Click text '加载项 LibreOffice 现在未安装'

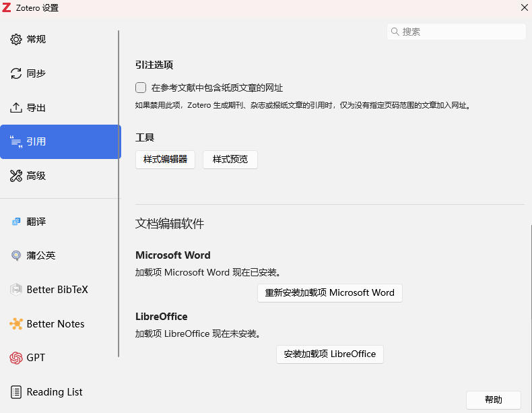198,334
